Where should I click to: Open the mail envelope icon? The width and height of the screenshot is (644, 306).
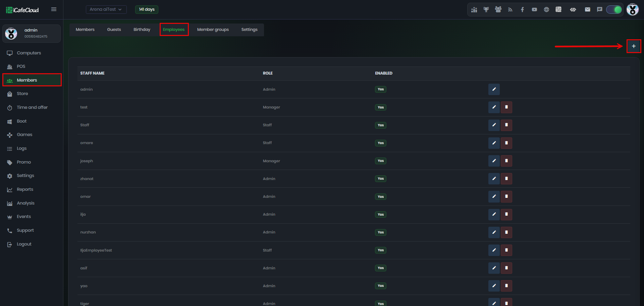[587, 10]
